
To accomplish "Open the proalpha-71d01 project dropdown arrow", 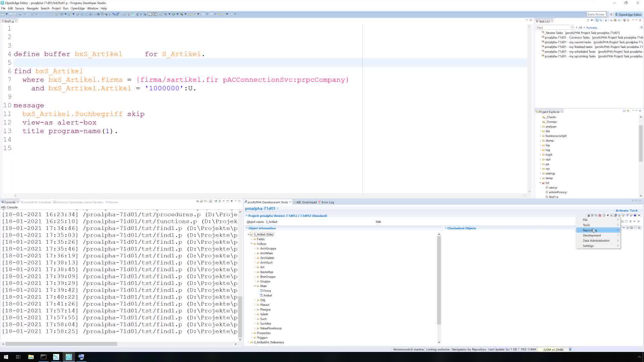I will 278,208.
